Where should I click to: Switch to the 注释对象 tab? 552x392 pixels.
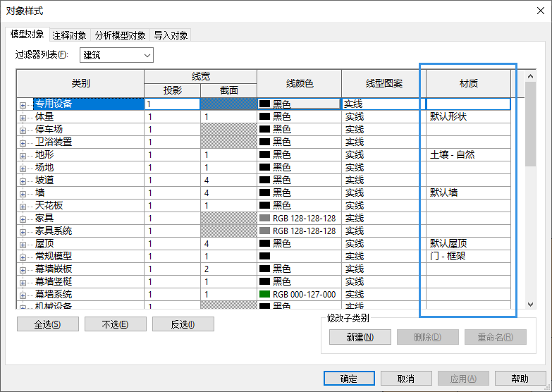[69, 35]
